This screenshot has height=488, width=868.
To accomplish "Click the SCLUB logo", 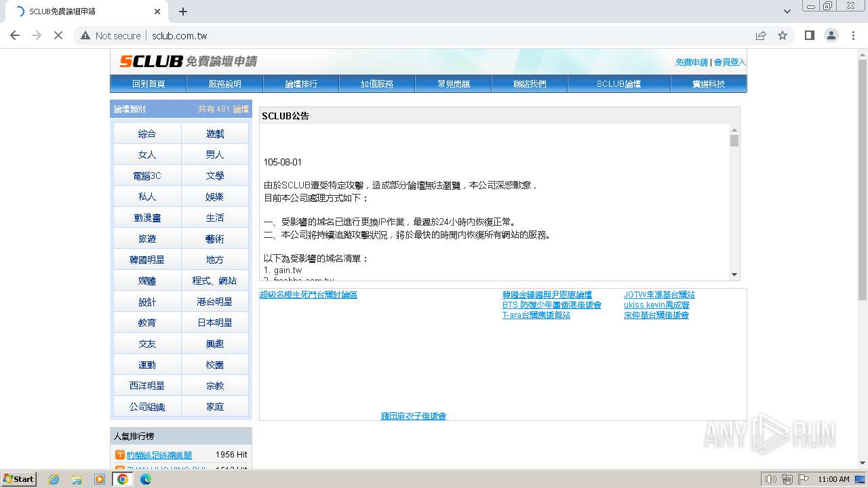I will pyautogui.click(x=189, y=62).
